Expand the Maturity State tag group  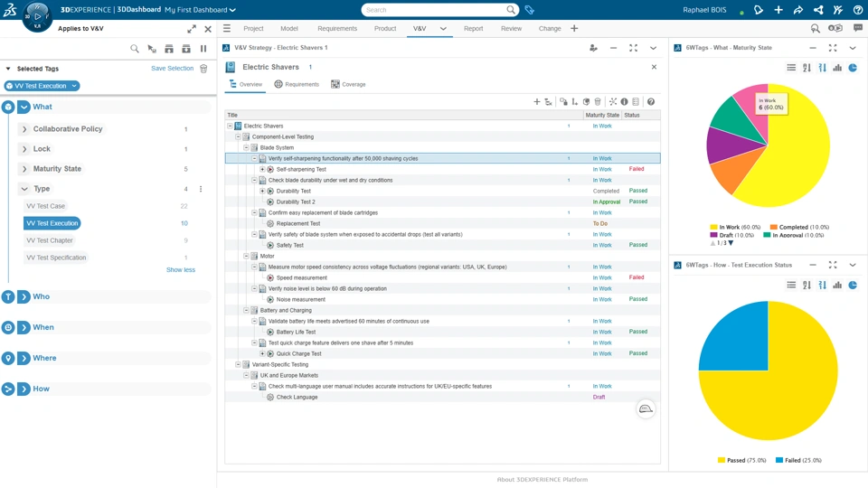[24, 169]
